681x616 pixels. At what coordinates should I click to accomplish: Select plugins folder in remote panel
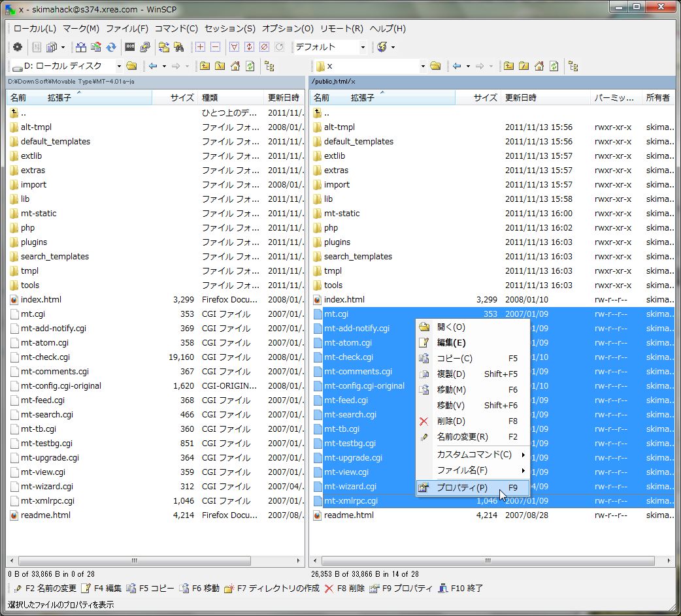click(x=337, y=242)
